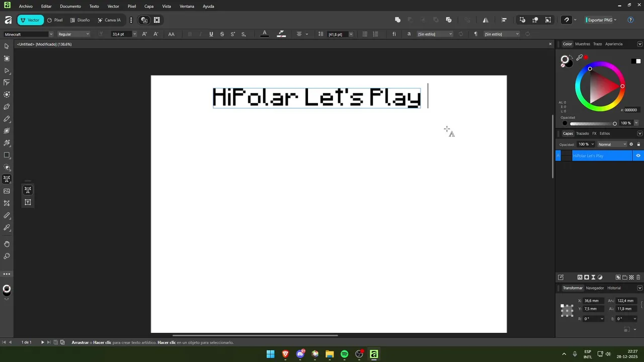Swap stroke and fill color selector

click(x=571, y=57)
